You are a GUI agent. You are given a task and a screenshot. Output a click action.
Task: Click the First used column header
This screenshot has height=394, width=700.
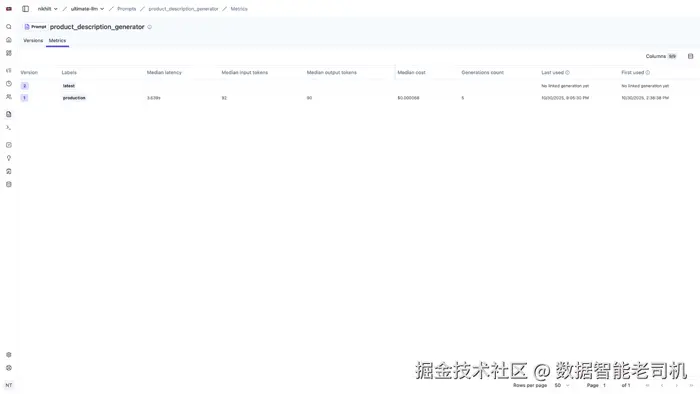point(633,72)
